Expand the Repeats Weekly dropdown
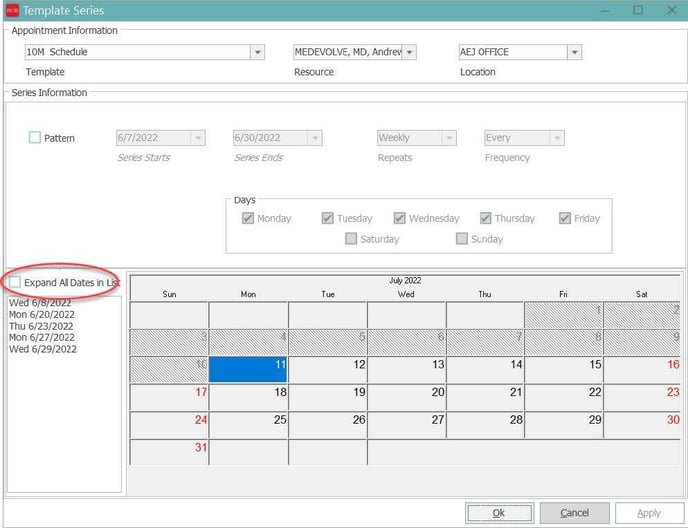Screen dimensions: 688x528 click(449, 138)
